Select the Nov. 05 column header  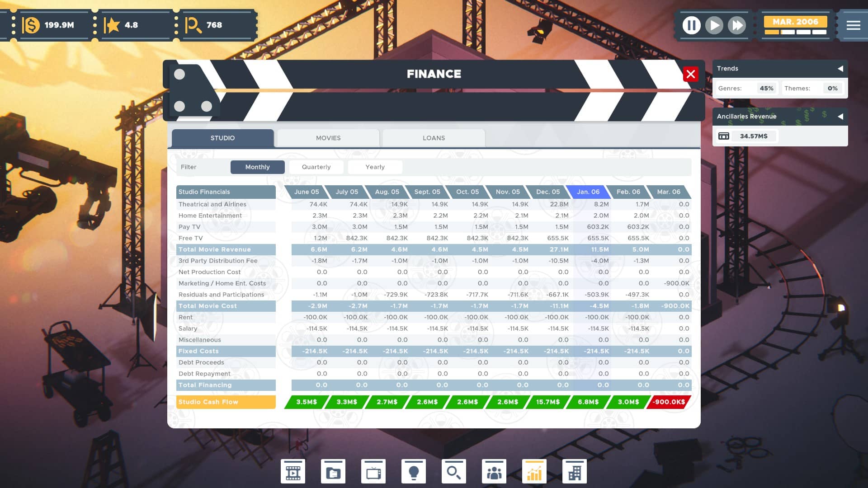[508, 192]
